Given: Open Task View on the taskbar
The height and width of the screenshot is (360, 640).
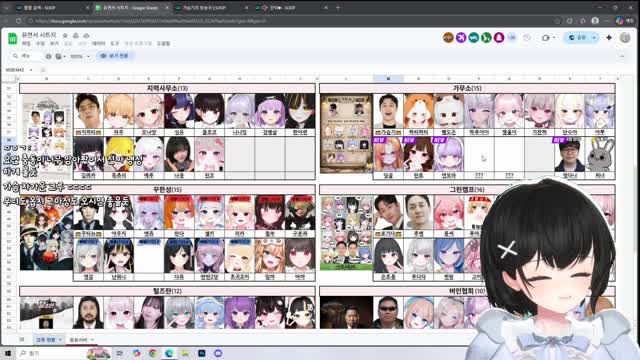Looking at the screenshot, I should pyautogui.click(x=120, y=353).
